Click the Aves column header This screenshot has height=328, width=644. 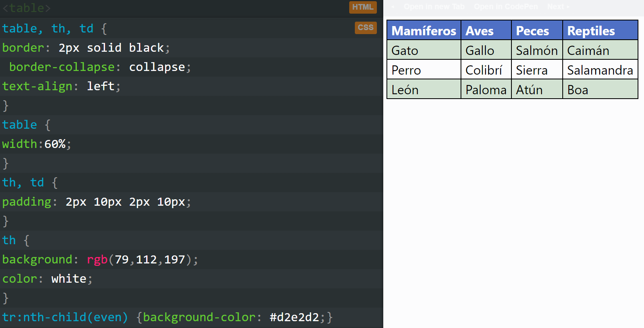pyautogui.click(x=479, y=31)
